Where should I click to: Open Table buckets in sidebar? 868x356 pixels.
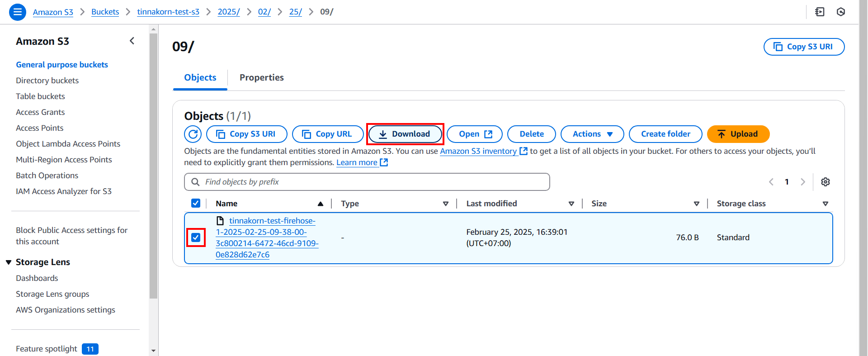(40, 96)
